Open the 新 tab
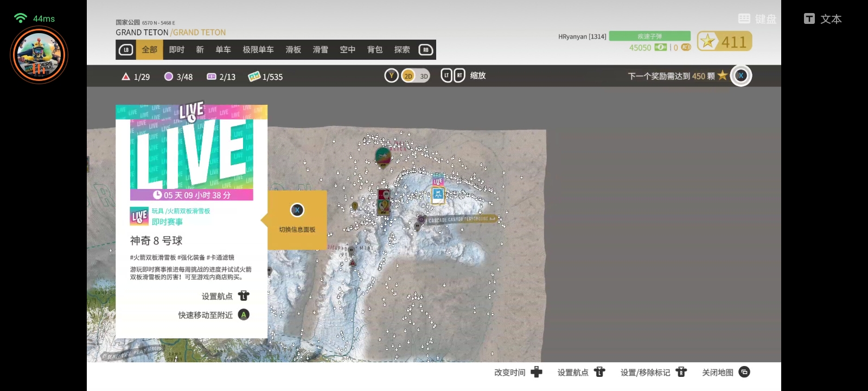The height and width of the screenshot is (391, 868). click(x=200, y=50)
